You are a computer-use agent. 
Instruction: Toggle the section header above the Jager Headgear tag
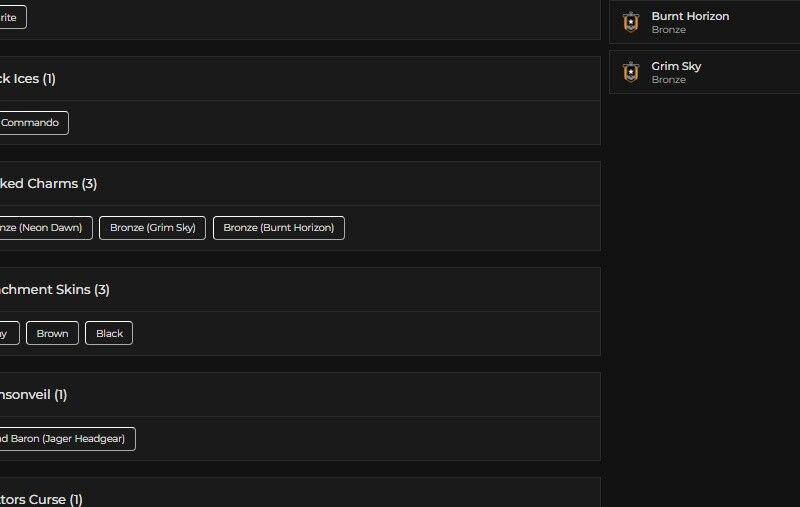tap(32, 395)
